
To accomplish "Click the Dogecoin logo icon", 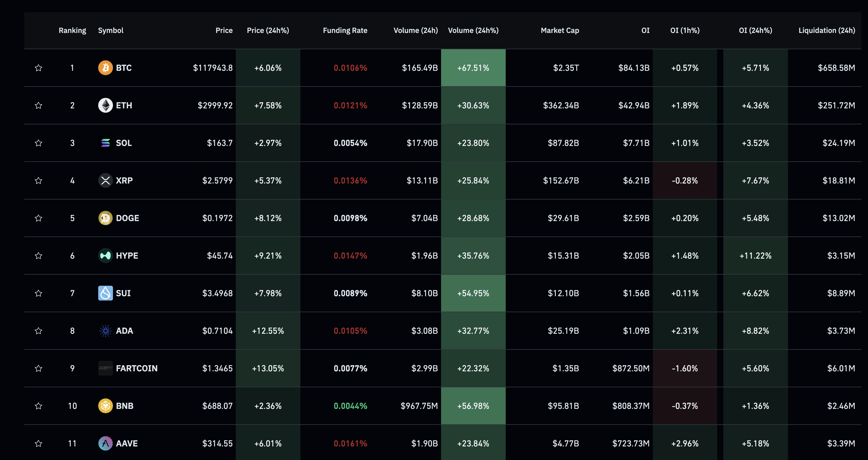I will 105,218.
